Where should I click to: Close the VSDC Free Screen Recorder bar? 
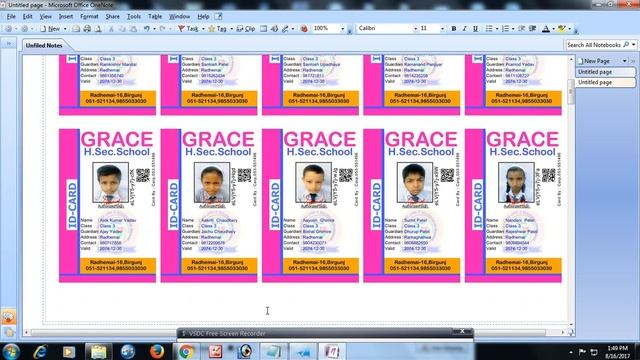(462, 331)
